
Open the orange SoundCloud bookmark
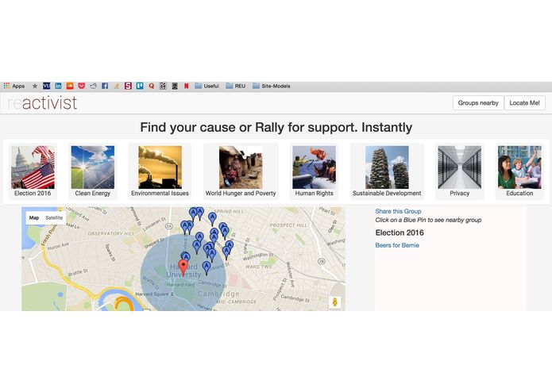click(x=70, y=86)
